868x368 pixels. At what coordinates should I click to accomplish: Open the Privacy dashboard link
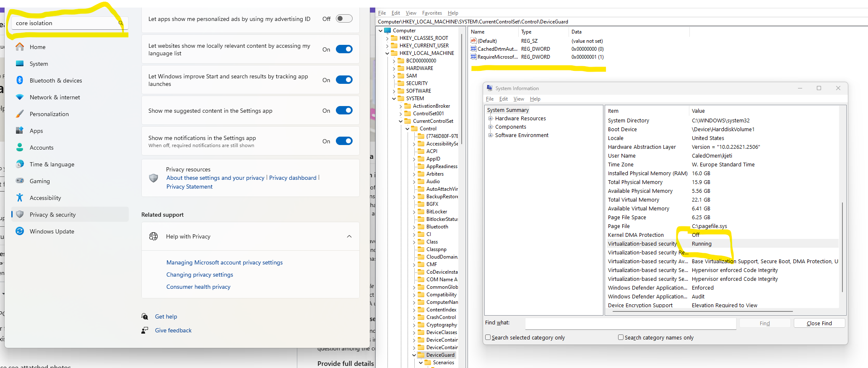click(x=293, y=178)
